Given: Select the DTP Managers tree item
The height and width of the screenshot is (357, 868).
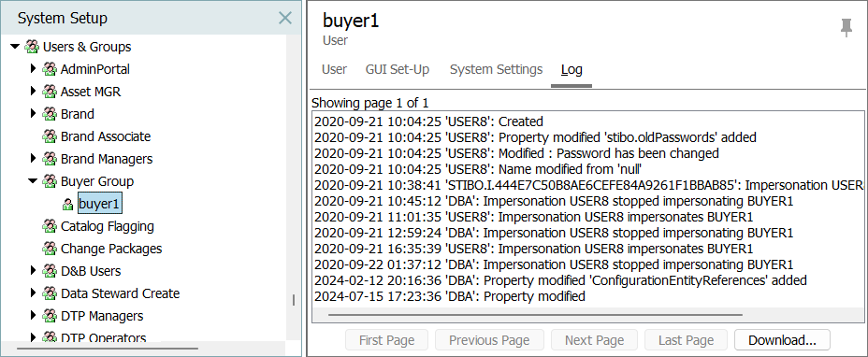Looking at the screenshot, I should point(102,316).
